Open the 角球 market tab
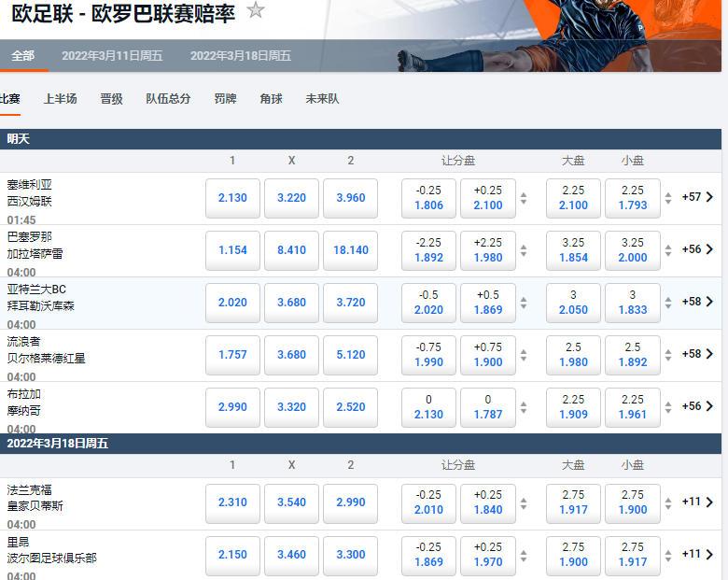The image size is (728, 580). (271, 99)
